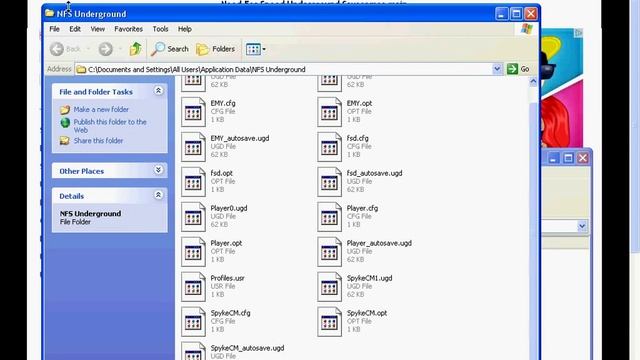Select the fsd.opt file icon
The width and height of the screenshot is (640, 360).
coord(193,182)
